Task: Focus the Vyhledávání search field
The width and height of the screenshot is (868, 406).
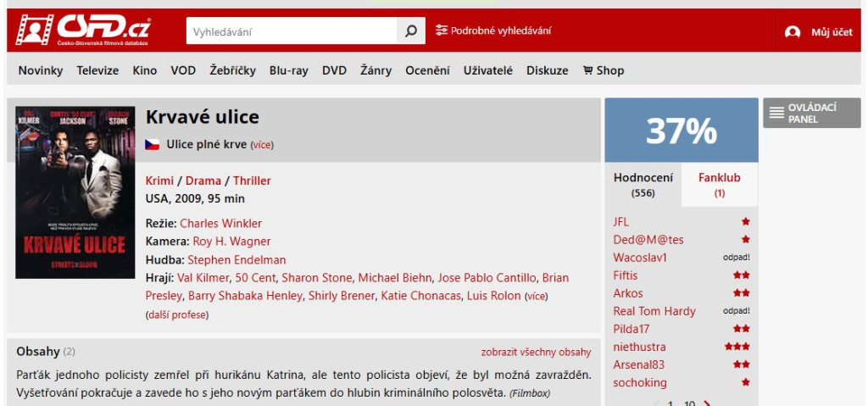Action: (292, 31)
